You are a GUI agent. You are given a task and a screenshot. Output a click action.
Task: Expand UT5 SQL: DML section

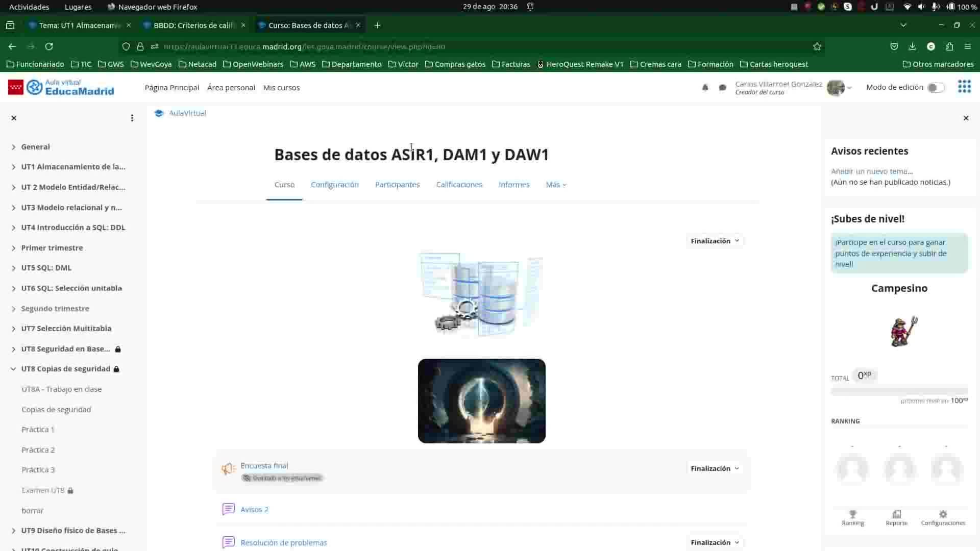pos(13,268)
